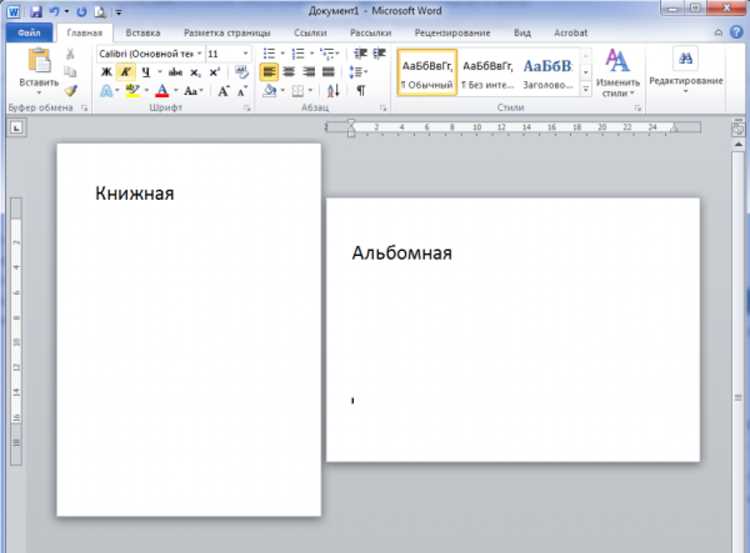Open the font size dropdown
The image size is (750, 553).
[245, 54]
